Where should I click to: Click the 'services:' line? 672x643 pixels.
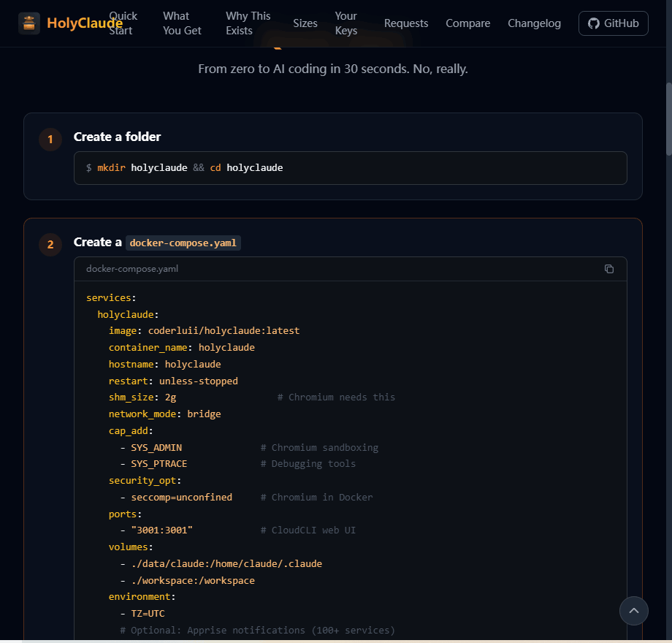coord(111,297)
